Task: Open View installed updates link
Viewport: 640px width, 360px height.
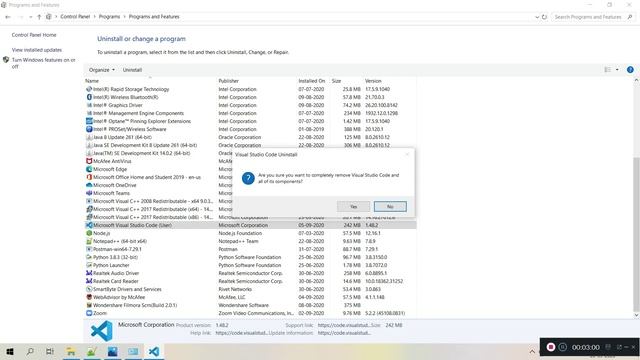Action: pyautogui.click(x=37, y=50)
